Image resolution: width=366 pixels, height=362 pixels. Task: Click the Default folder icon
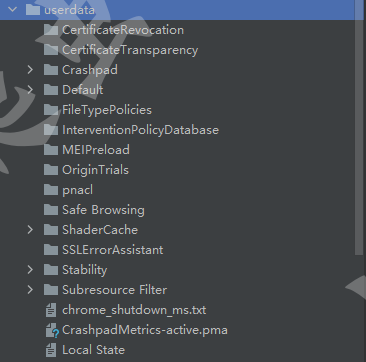coord(51,90)
